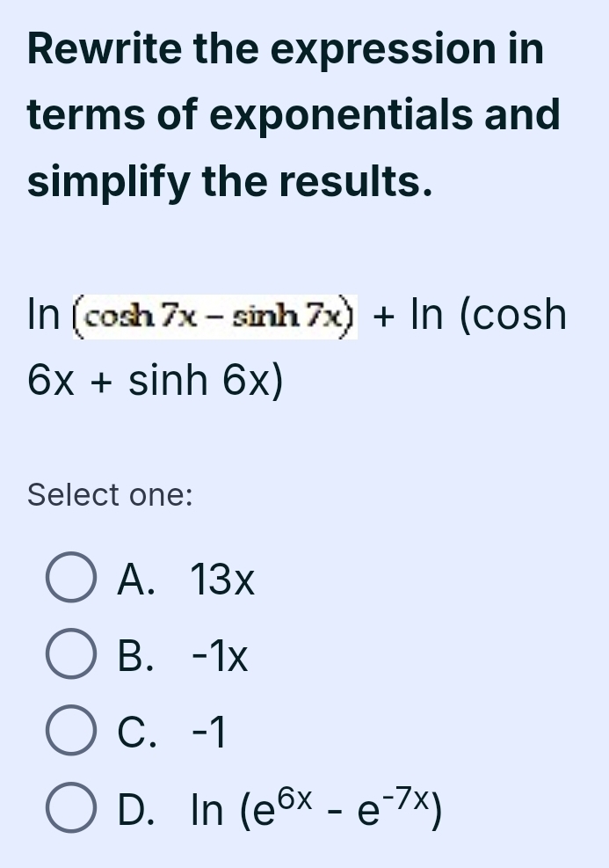609x868 pixels.
Task: Click the '+ ln (cosh' expression text
Action: click(470, 316)
